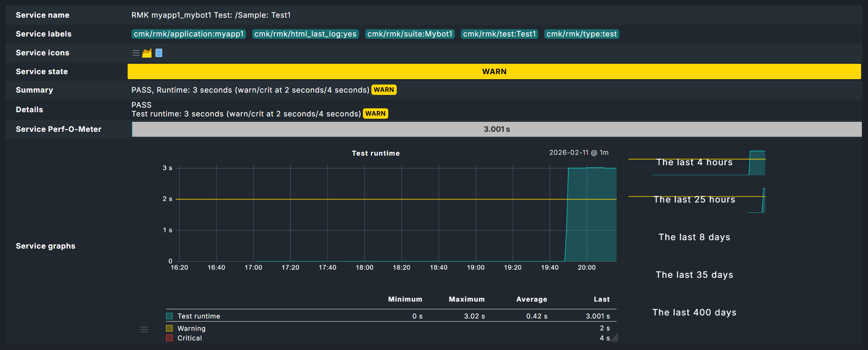The image size is (868, 350).
Task: Click the cmk/rmk/application:myapp1 service label
Action: click(x=188, y=34)
